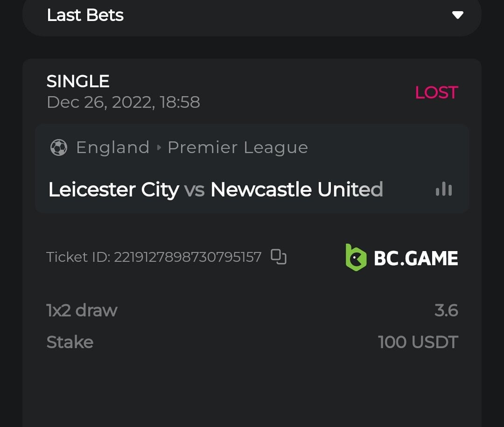Click the BC.GAME brand text
504x427 pixels.
[416, 258]
